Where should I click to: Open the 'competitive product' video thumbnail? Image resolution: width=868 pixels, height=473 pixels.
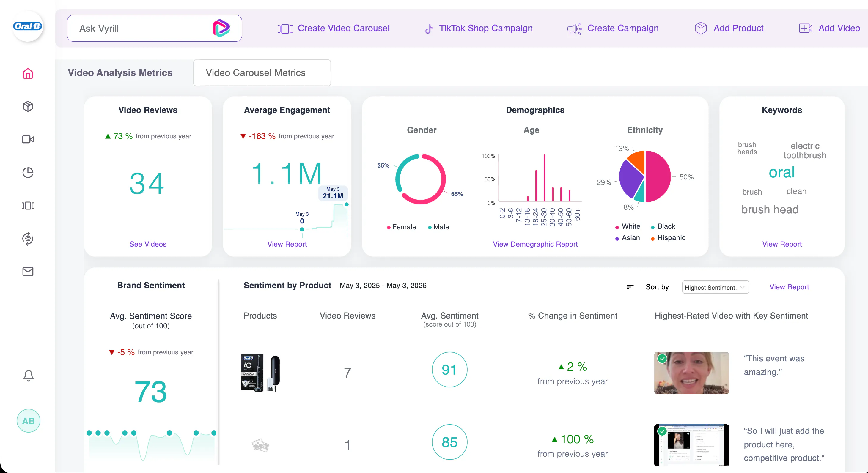(x=691, y=445)
